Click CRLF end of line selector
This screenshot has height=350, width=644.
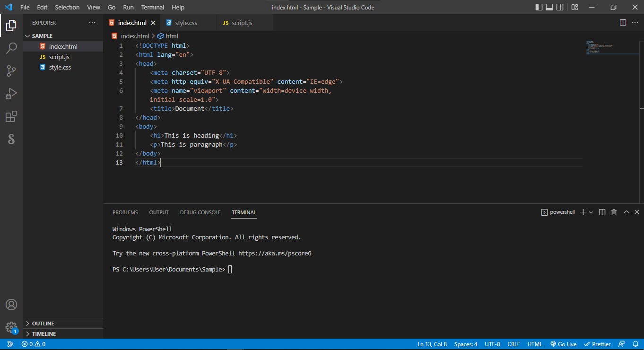pos(514,344)
